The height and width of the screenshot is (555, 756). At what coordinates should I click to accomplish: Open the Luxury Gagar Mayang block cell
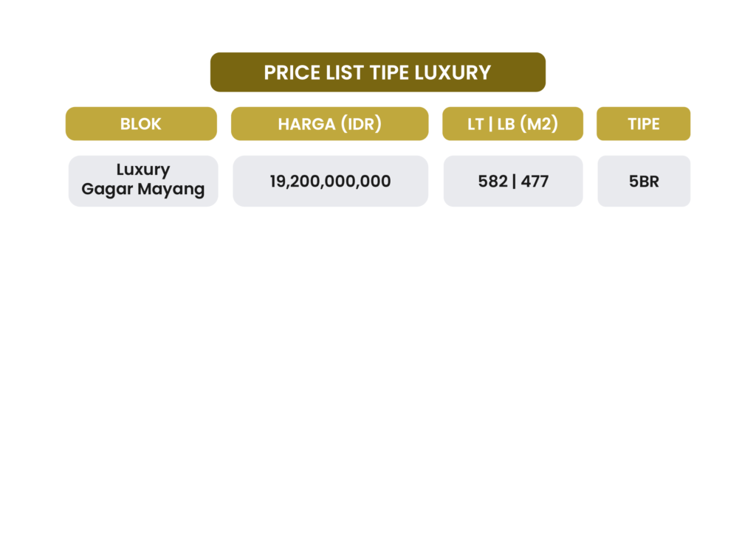(x=143, y=181)
